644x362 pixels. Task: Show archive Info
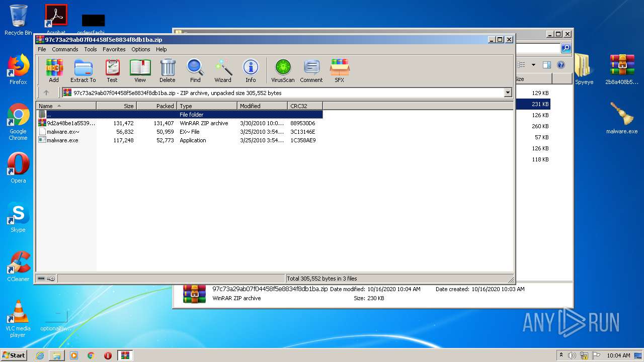click(x=251, y=71)
